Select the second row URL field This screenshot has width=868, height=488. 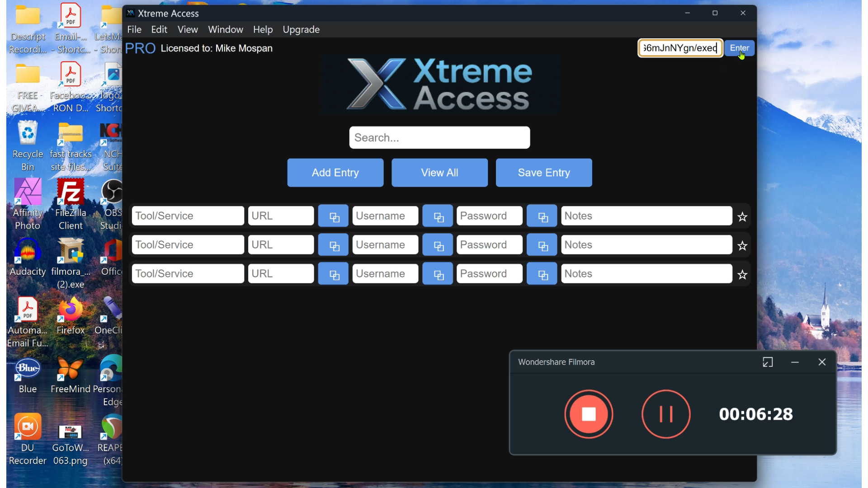[x=281, y=245]
